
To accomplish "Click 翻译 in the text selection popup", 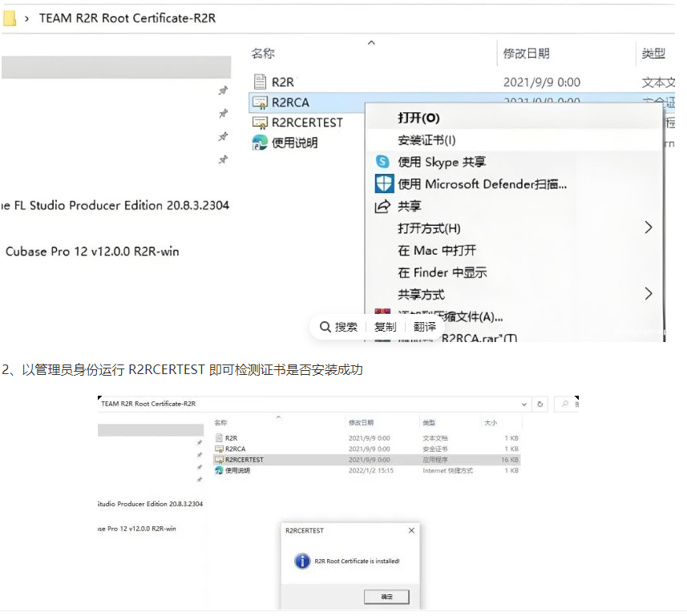I will point(424,326).
